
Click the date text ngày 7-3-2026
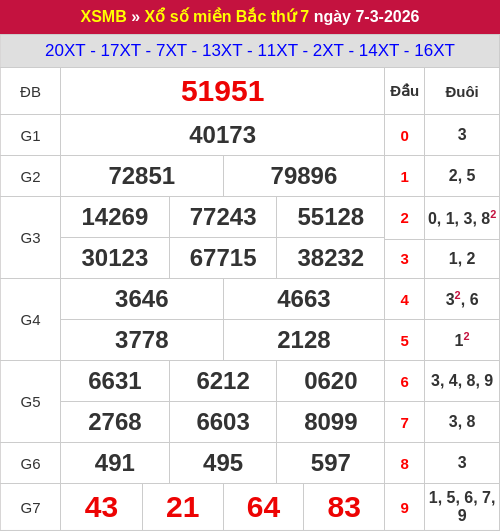(367, 16)
